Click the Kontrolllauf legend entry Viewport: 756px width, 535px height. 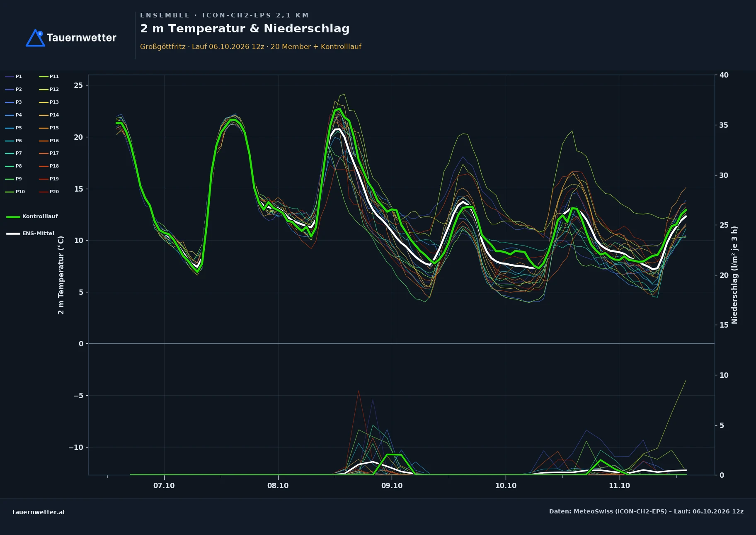click(x=32, y=216)
